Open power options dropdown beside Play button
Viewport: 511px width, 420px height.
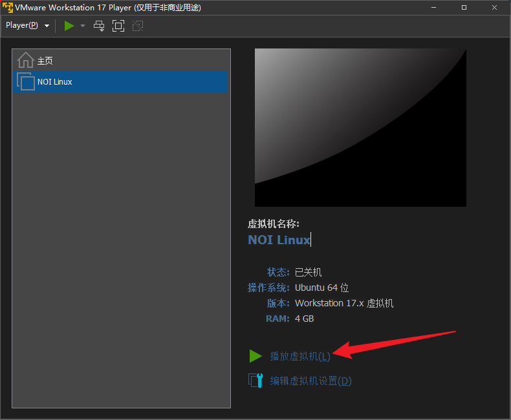(83, 26)
